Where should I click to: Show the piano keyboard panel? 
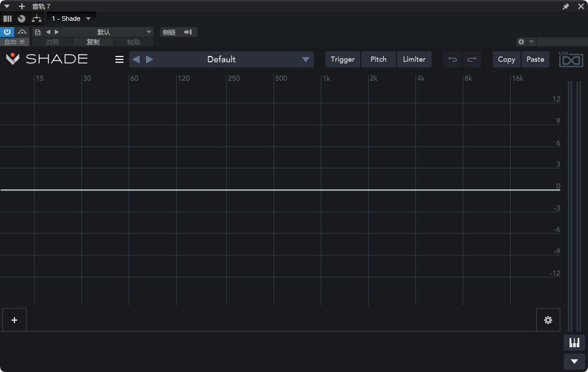(575, 343)
